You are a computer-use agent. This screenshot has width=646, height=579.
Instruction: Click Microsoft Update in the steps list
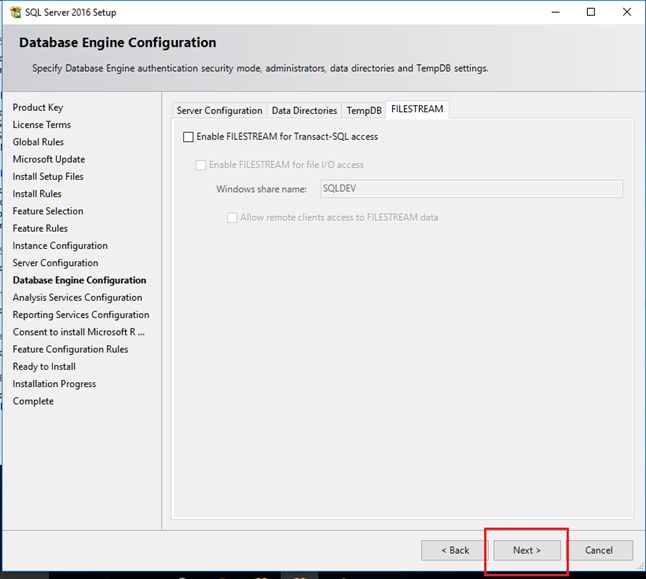click(x=49, y=159)
